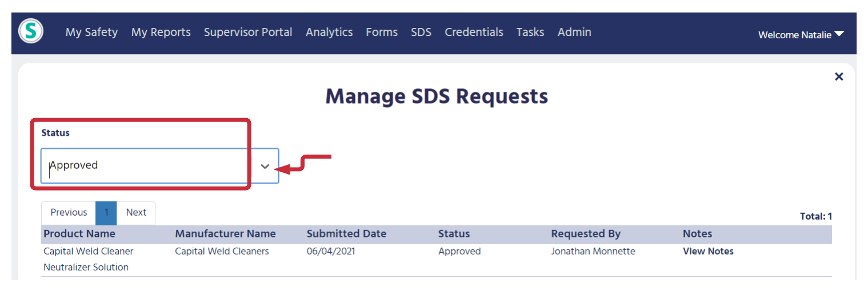Open View Notes for Capital Weld Cleaner
The image size is (868, 291).
pos(708,251)
